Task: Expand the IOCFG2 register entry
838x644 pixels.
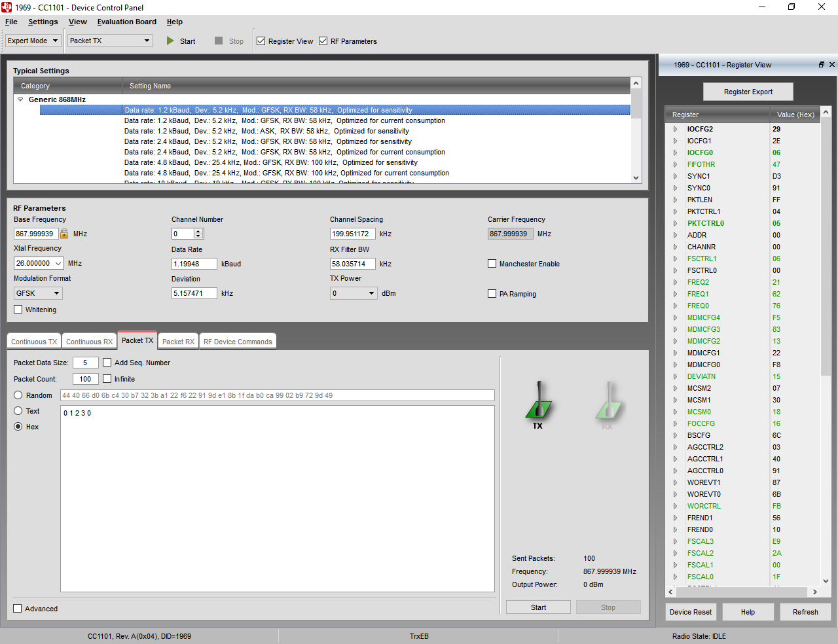Action: click(675, 129)
